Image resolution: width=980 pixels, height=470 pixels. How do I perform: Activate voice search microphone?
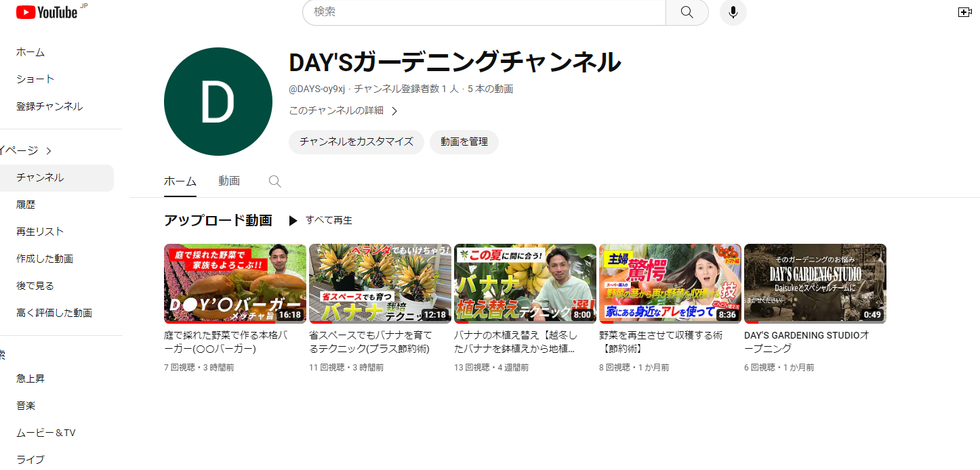[x=733, y=12]
